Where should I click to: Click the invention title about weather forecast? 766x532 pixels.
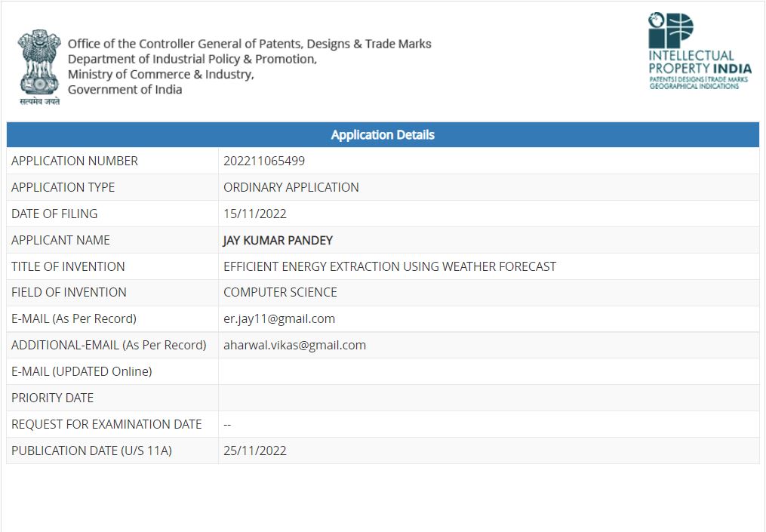pos(389,266)
